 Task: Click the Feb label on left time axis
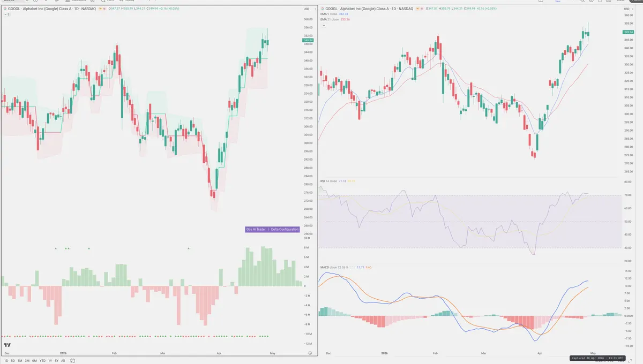click(x=114, y=353)
